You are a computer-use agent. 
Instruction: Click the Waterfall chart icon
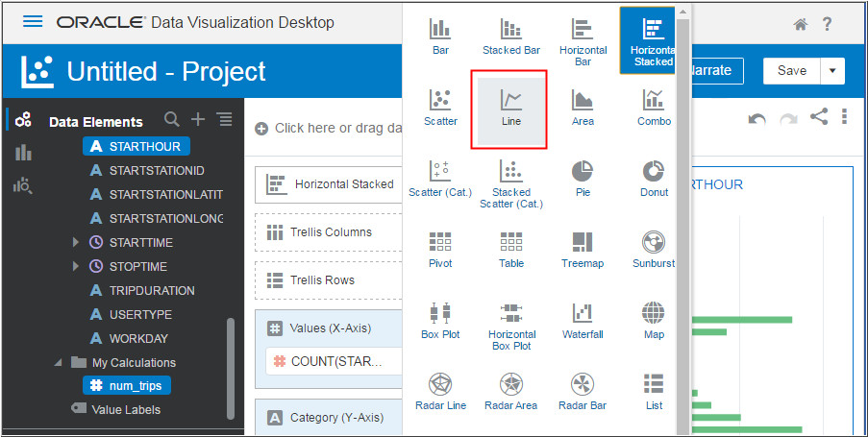[x=583, y=320]
